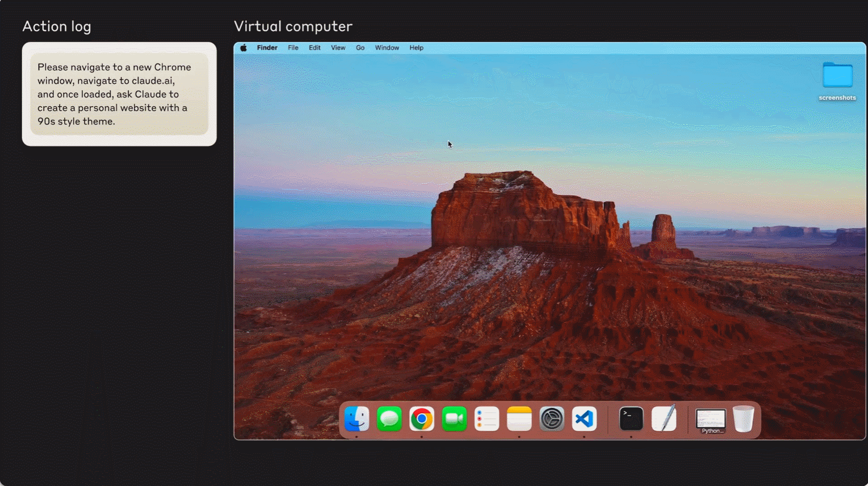
Task: Open TextEdit from the dock
Action: tap(663, 419)
